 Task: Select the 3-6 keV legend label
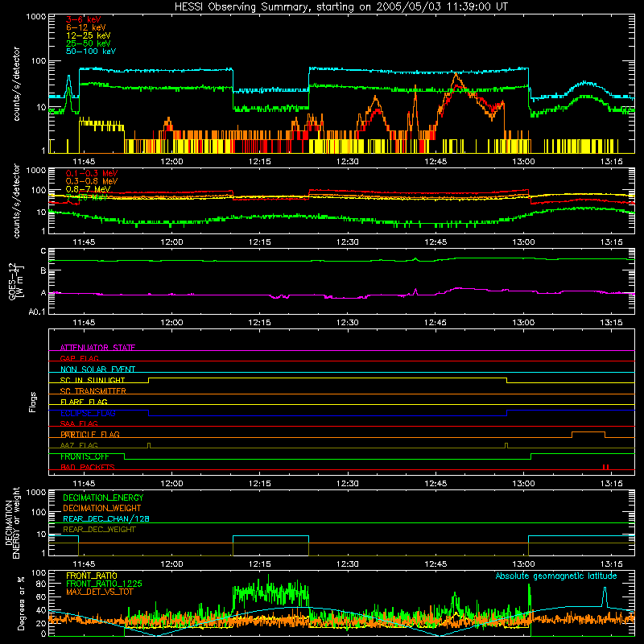[x=83, y=19]
